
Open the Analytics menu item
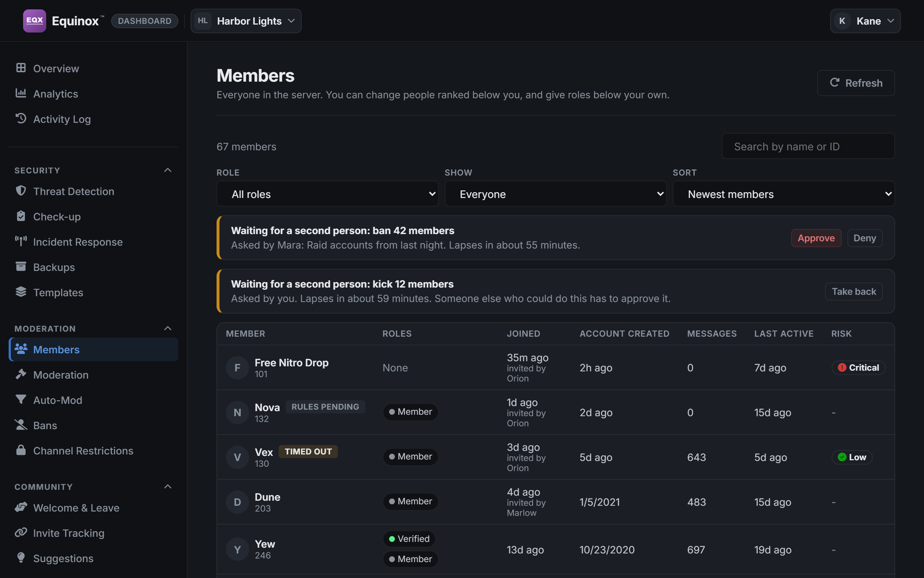point(93,94)
